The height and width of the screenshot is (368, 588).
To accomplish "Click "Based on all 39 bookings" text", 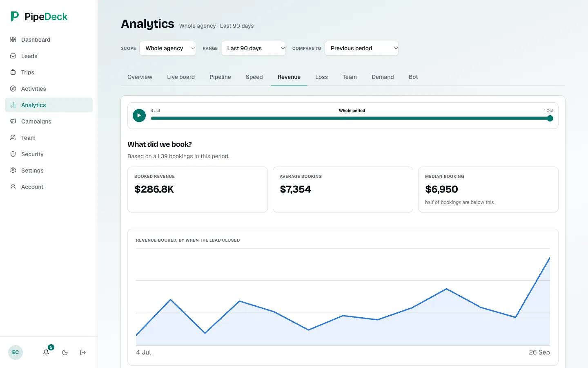I will click(178, 156).
